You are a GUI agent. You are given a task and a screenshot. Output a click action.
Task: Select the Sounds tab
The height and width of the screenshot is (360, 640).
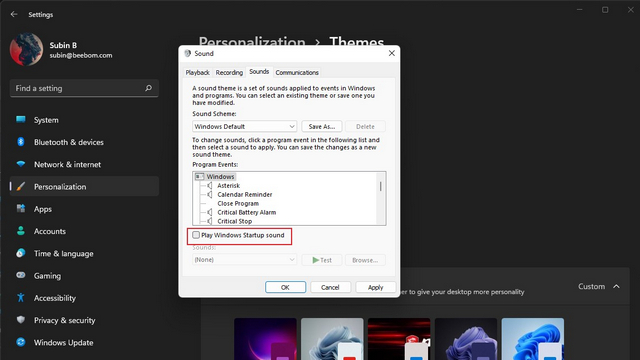[x=259, y=71]
